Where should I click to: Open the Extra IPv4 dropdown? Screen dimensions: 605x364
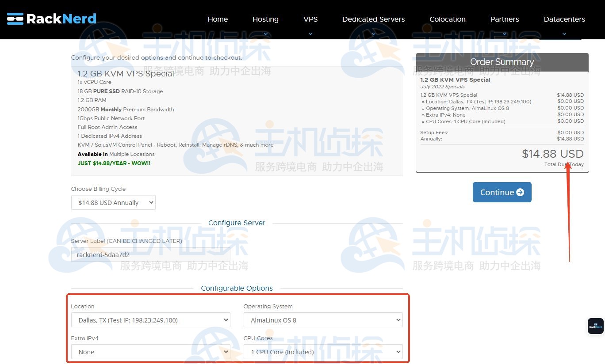(x=150, y=352)
